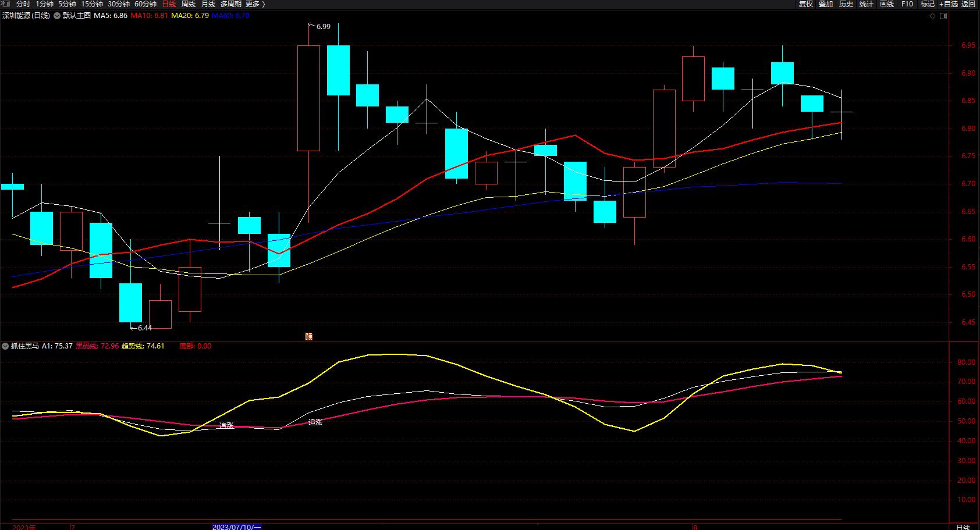Click the 叠加 overlay button
Viewport: 980px width, 530px height.
coord(826,4)
